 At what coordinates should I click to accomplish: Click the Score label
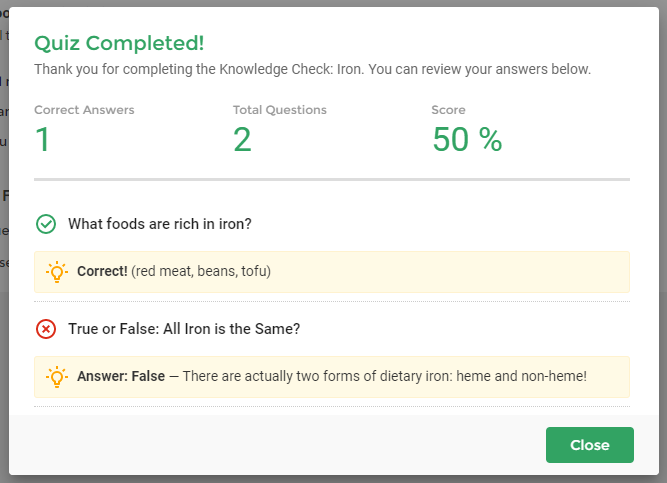(448, 110)
